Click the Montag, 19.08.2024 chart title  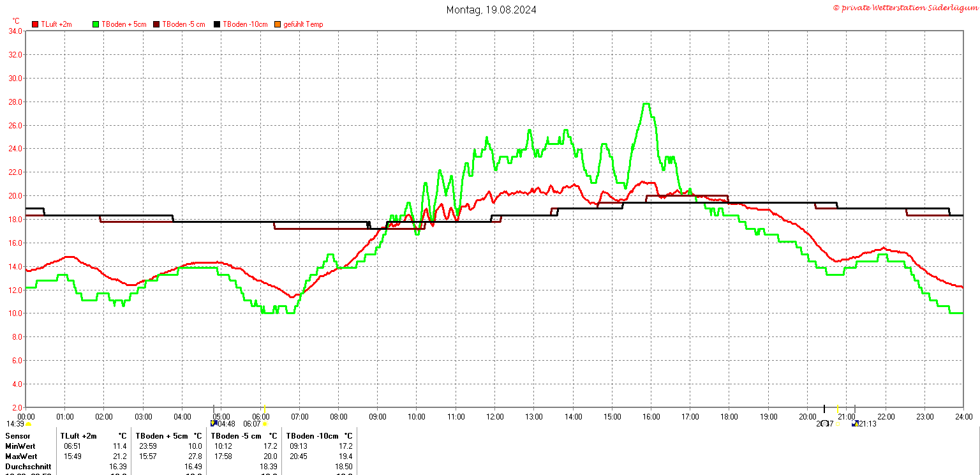(x=491, y=10)
